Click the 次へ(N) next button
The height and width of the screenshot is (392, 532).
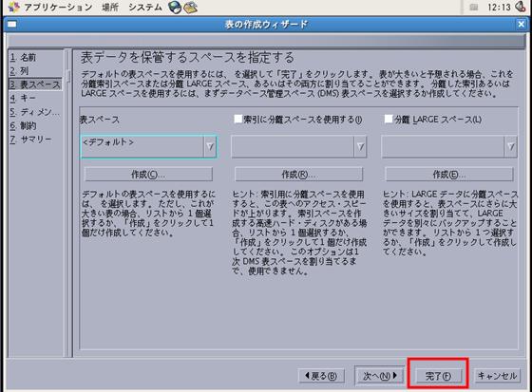[379, 376]
